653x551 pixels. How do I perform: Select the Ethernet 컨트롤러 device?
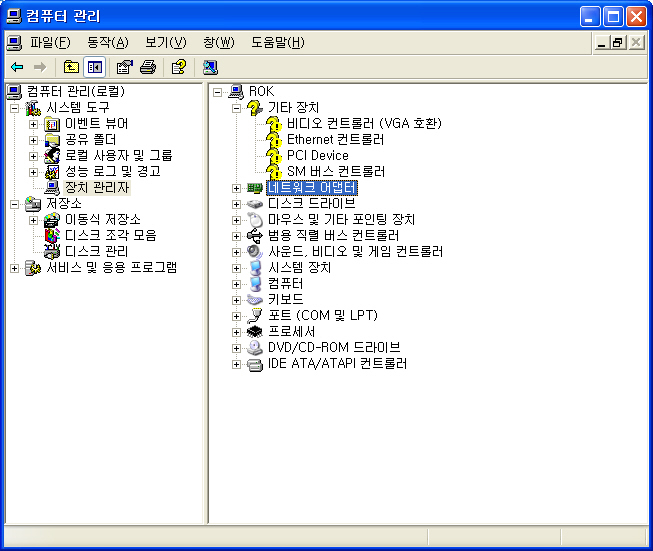pyautogui.click(x=336, y=139)
